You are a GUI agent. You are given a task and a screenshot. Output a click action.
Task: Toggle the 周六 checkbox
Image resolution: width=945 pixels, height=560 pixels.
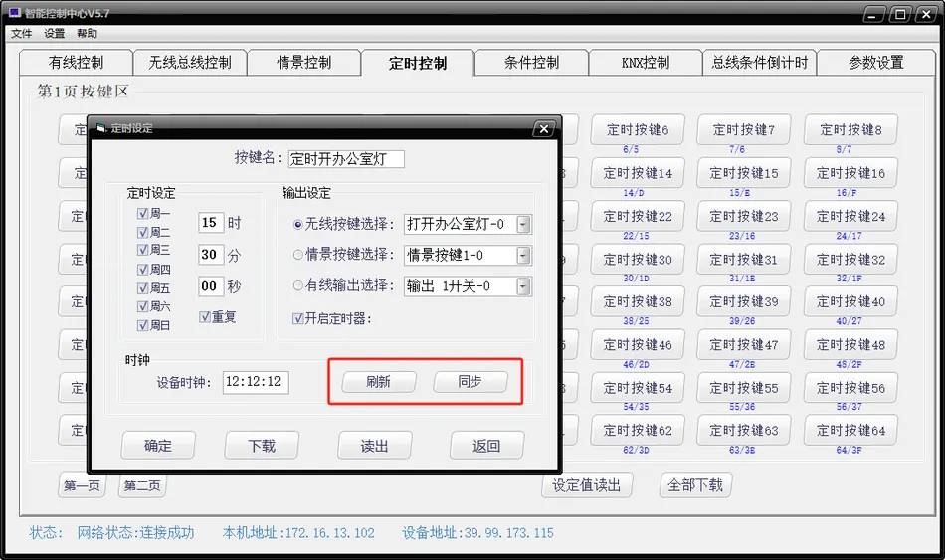(x=143, y=306)
